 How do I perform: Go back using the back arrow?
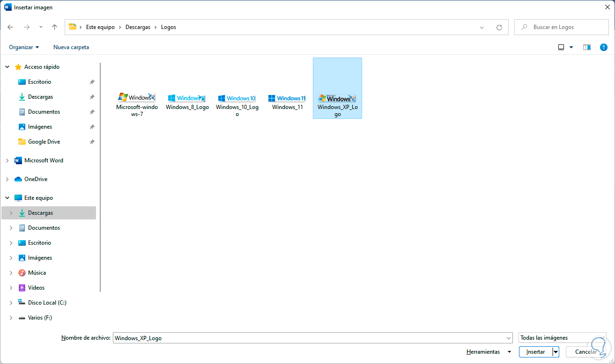coord(10,27)
